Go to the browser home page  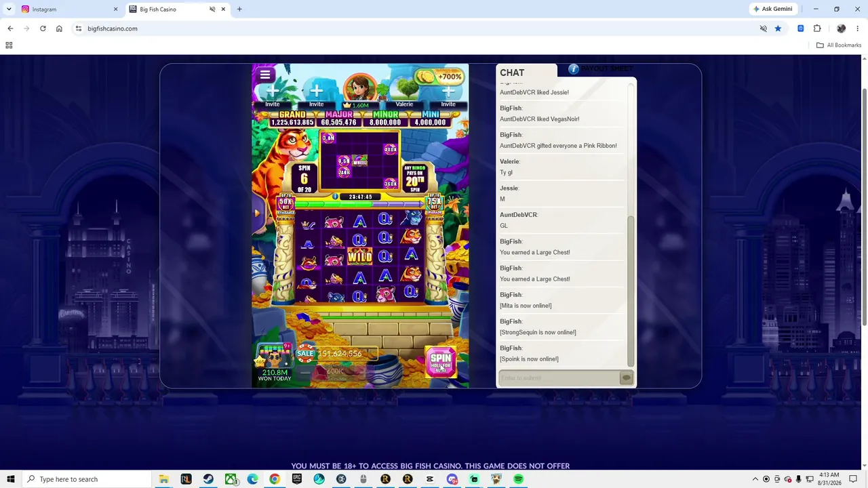pos(59,28)
